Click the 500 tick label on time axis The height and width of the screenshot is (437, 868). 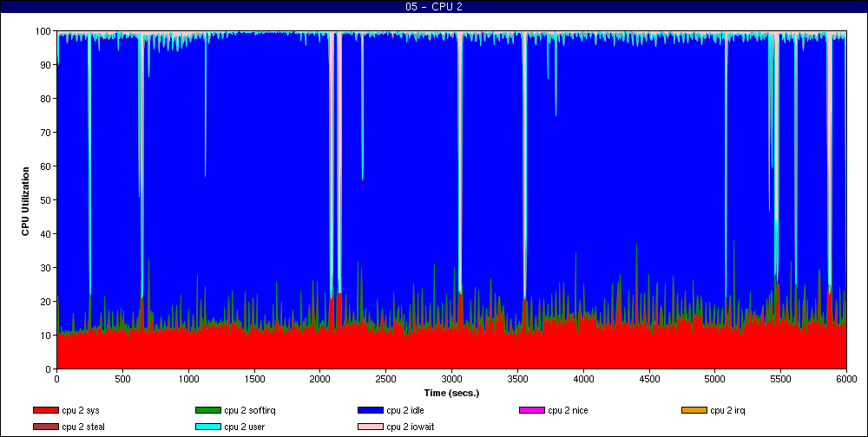[x=123, y=380]
